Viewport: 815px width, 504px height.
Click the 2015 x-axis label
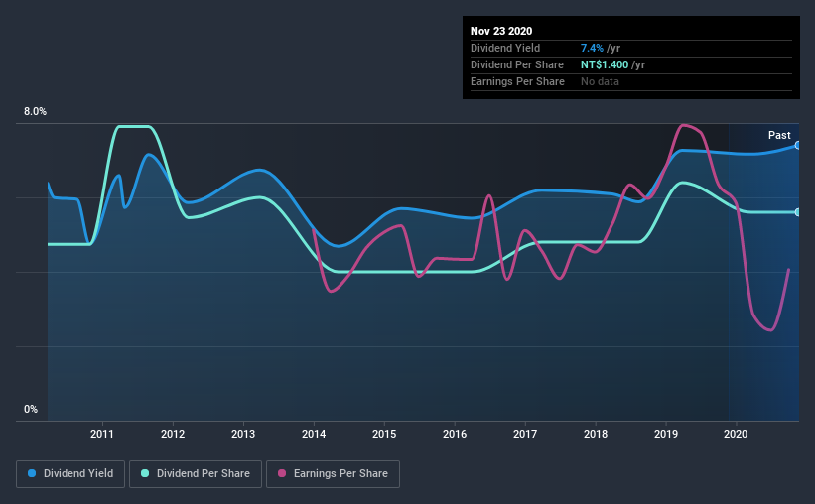point(384,434)
